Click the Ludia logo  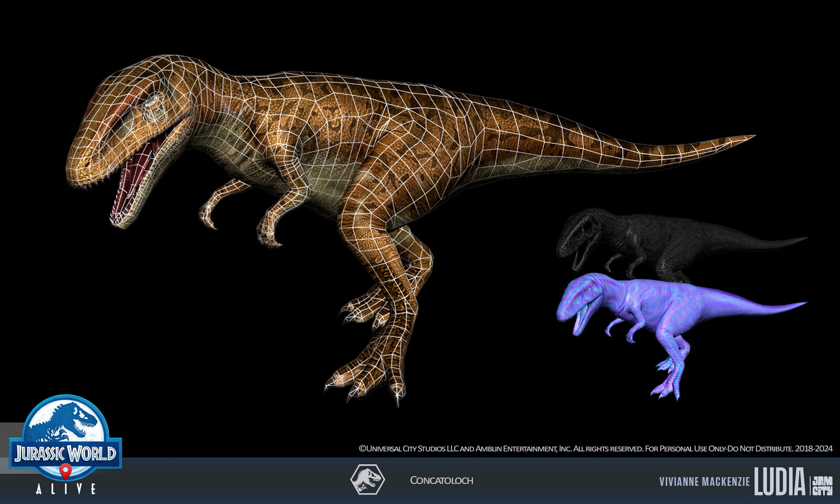780,481
